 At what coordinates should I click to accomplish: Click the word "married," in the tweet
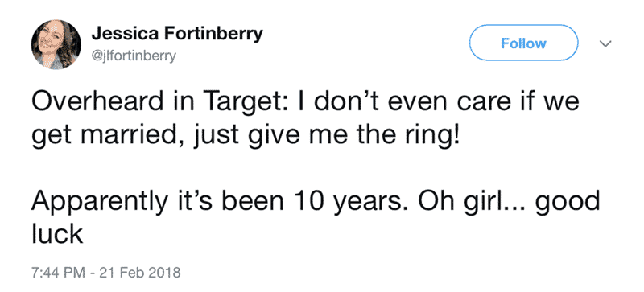coord(147,137)
